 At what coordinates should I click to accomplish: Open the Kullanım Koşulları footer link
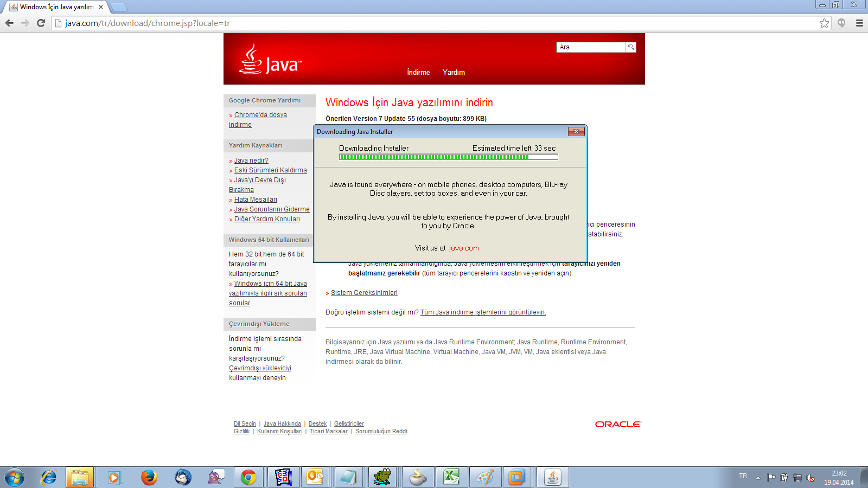(279, 432)
